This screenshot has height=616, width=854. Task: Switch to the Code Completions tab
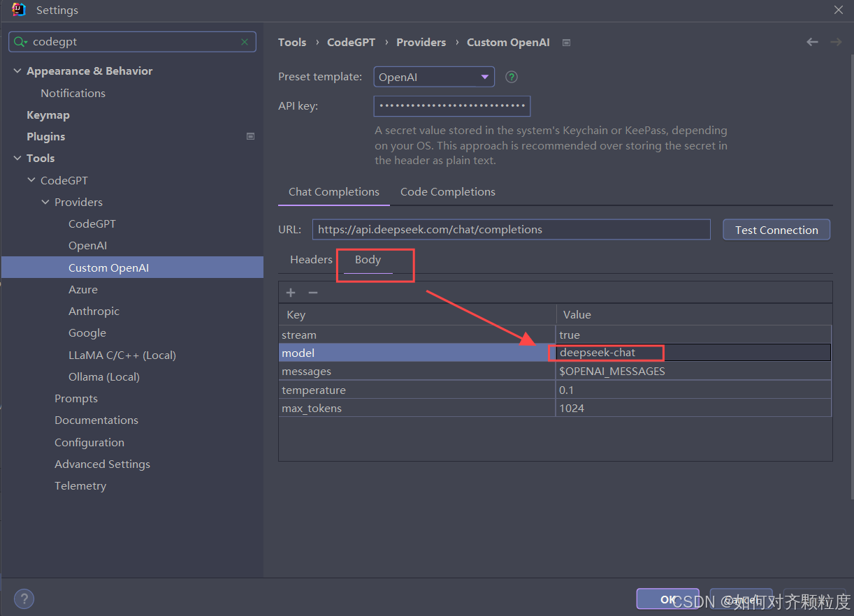448,192
